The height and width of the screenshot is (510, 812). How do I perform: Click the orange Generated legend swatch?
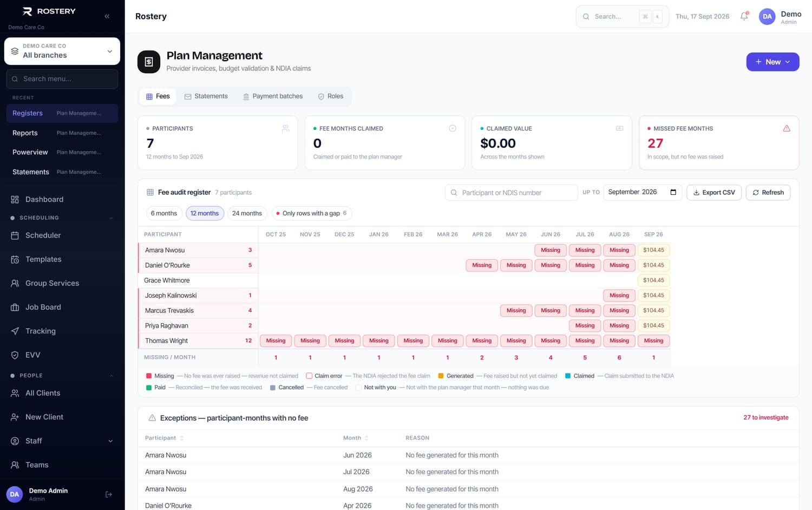coord(441,376)
